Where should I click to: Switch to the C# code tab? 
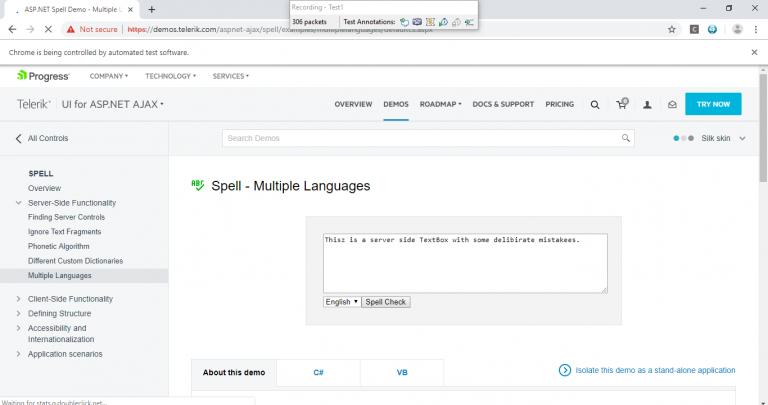[318, 372]
